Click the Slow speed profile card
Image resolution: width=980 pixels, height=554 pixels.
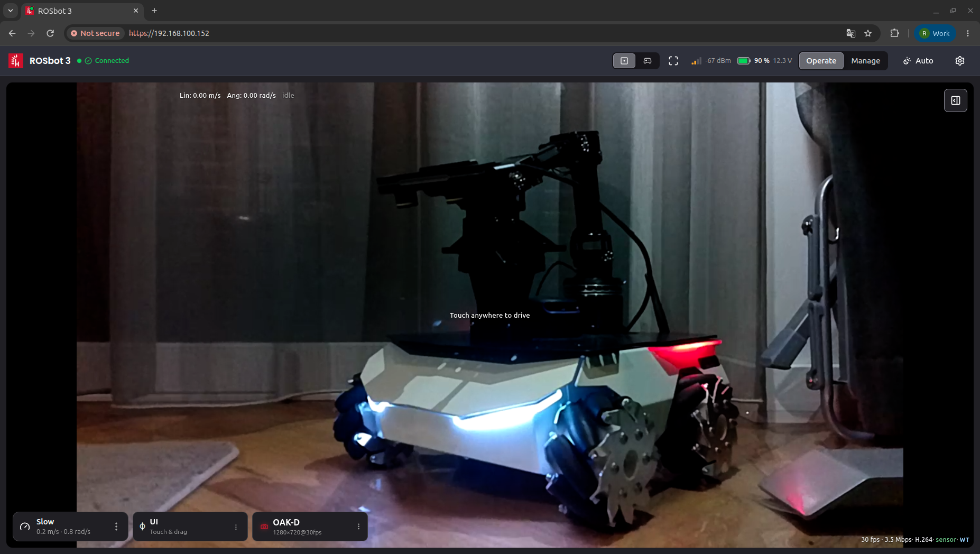point(70,527)
